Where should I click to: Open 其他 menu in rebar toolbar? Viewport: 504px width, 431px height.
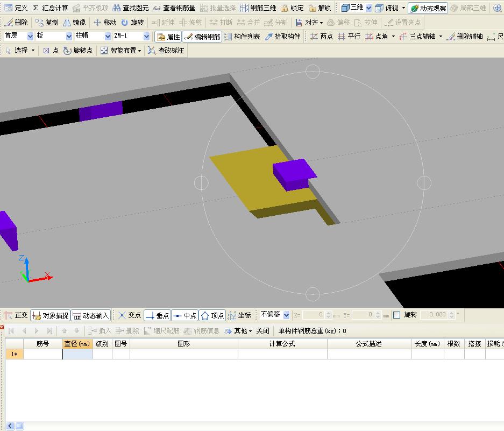[238, 330]
